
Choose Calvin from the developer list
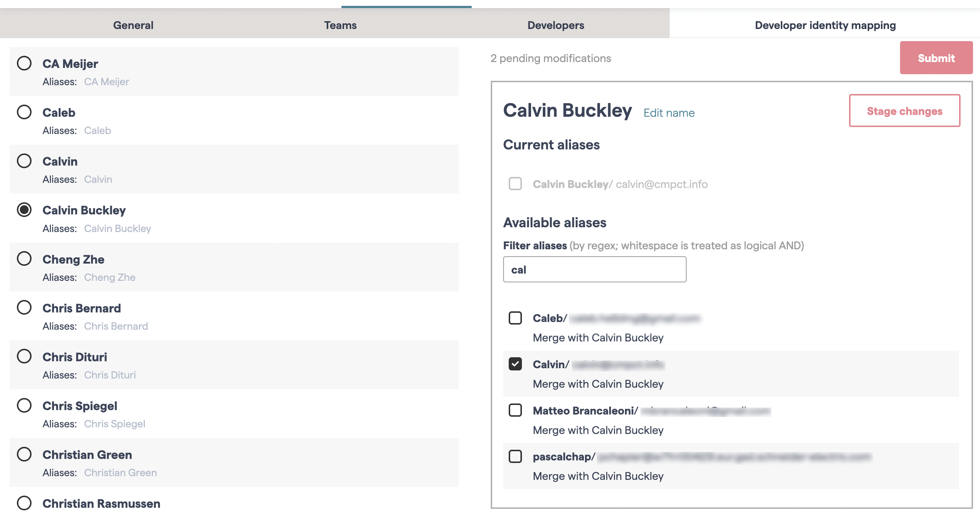click(x=24, y=161)
